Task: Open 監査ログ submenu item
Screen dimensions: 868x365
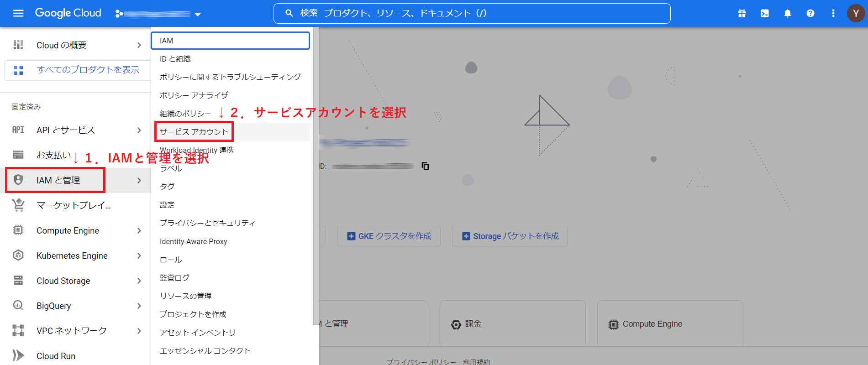Action: pos(230,278)
